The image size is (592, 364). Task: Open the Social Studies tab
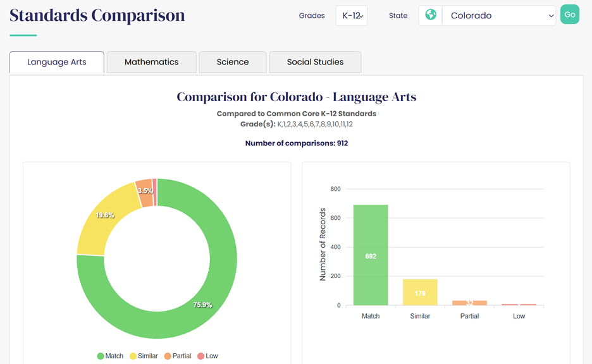tap(315, 62)
